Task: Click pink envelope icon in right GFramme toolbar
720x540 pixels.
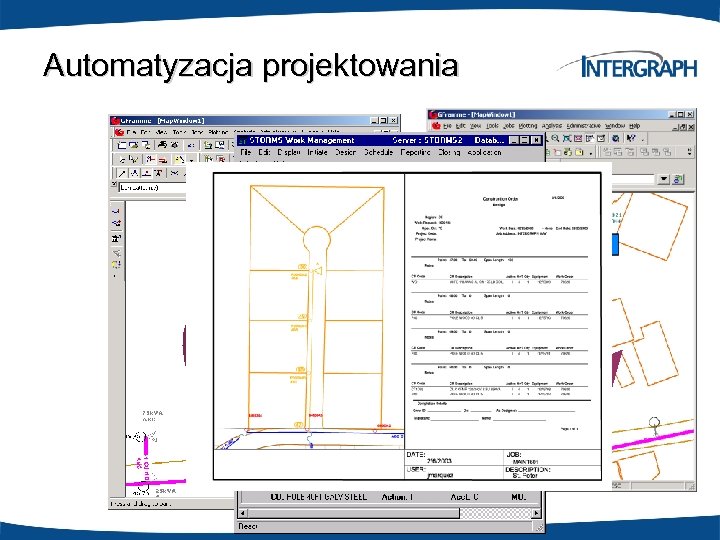Action: click(x=578, y=138)
